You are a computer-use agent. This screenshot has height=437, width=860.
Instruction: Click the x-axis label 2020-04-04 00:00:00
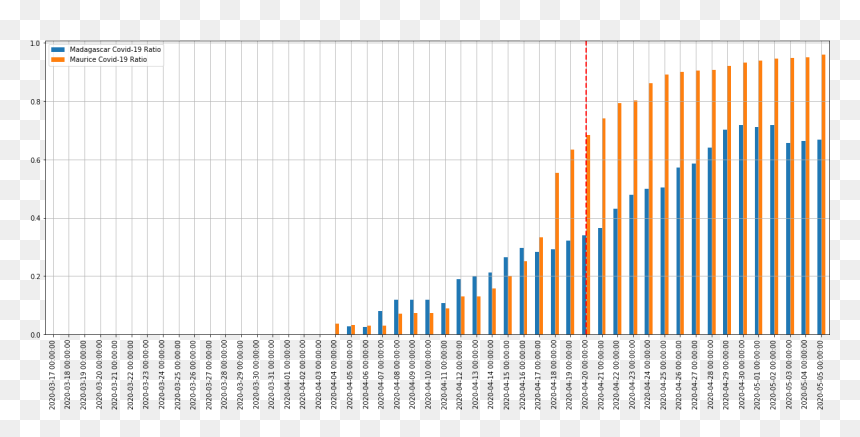336,374
